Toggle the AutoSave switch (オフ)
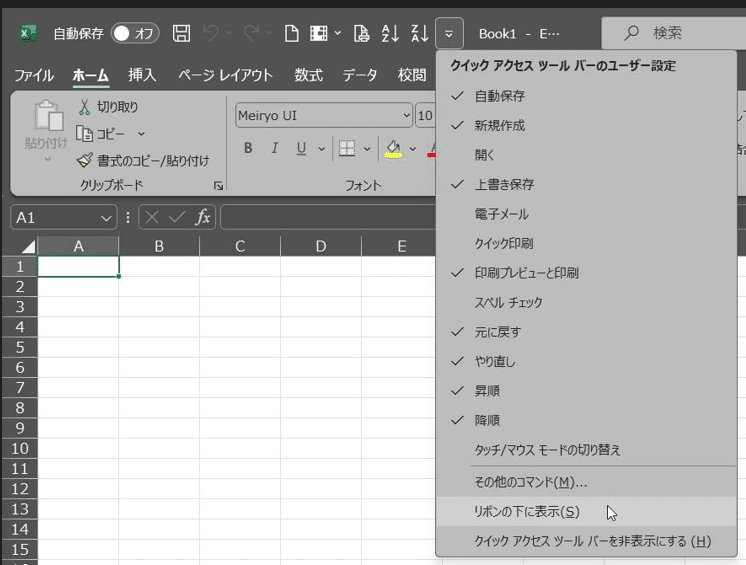 click(x=135, y=33)
